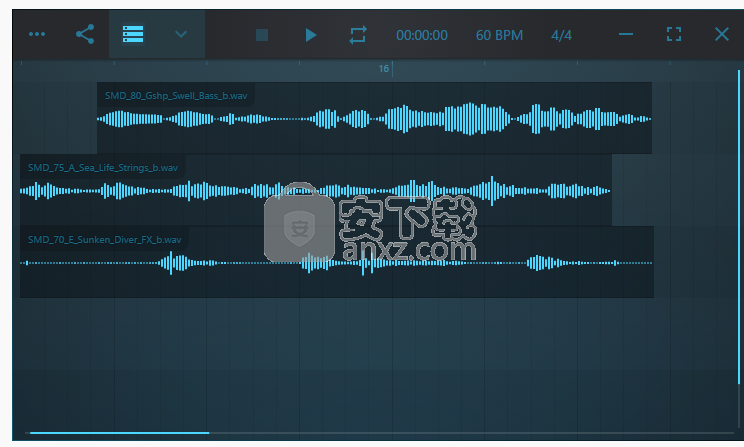Select SMD_75_A_Sea_Life_Strings_b.wav clip label
This screenshot has height=447, width=744.
coord(103,168)
